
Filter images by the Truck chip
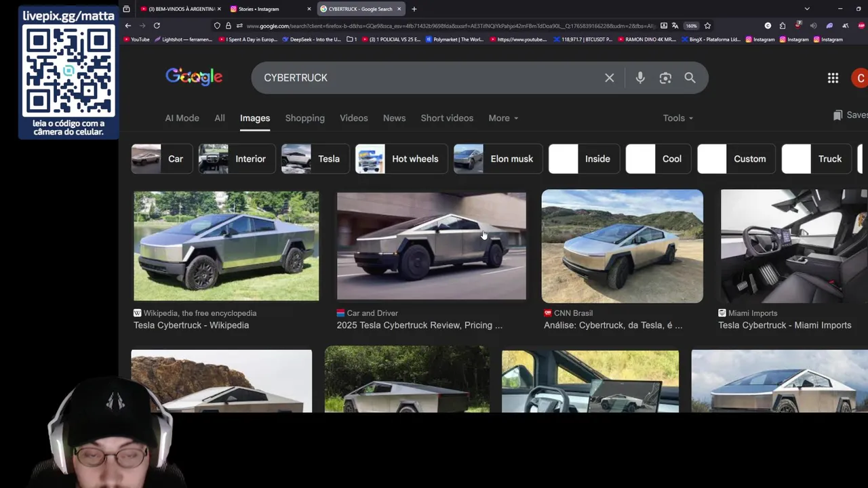pyautogui.click(x=816, y=159)
